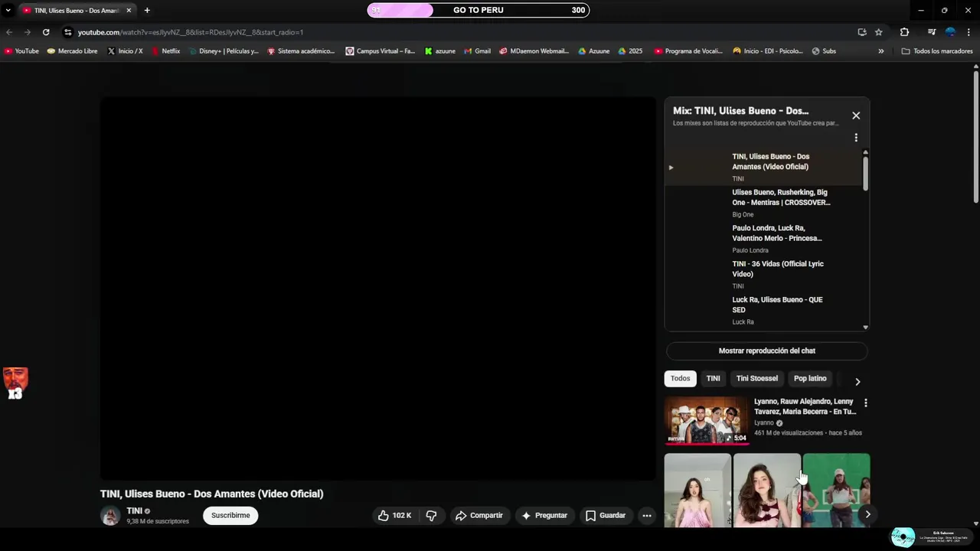Open the Gmail bookmark
Image resolution: width=980 pixels, height=551 pixels.
point(476,51)
